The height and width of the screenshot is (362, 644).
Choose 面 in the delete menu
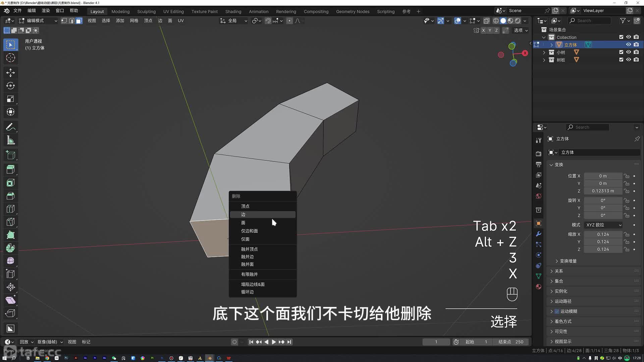[x=263, y=223]
